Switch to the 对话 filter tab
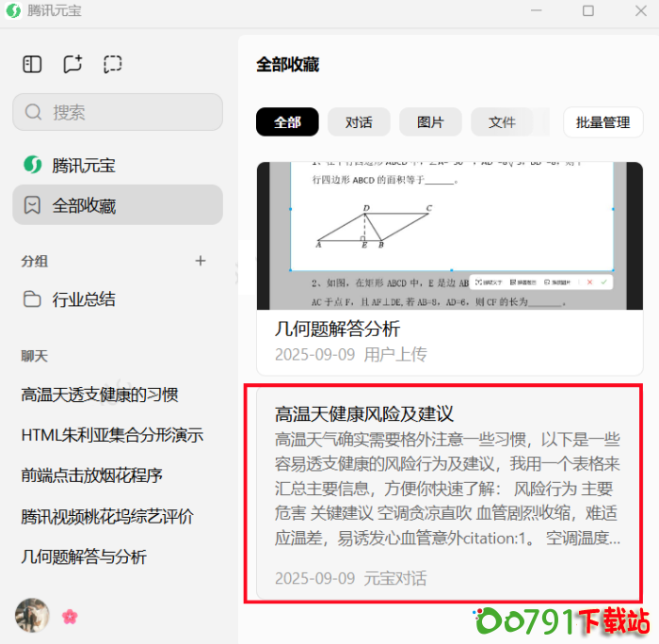Viewport: 659px width, 644px height. pos(359,122)
